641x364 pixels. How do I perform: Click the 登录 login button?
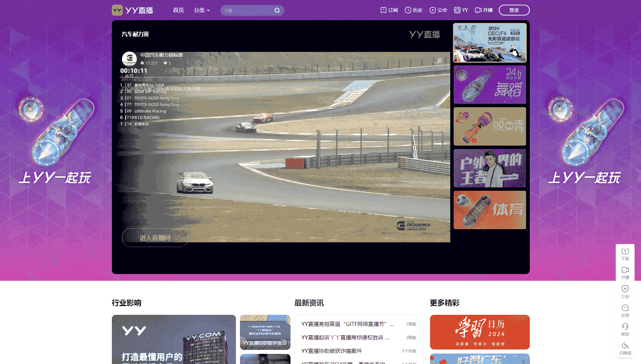514,10
